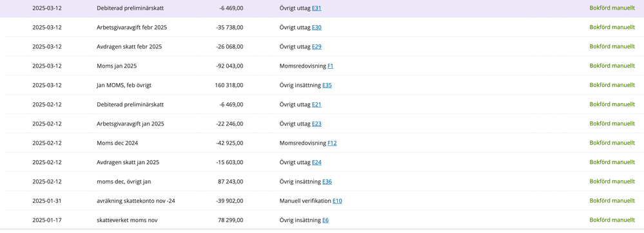Click 'Bokförd manuellt' status in E10 row
Viewport: 644px width, 233px height.
(x=612, y=201)
